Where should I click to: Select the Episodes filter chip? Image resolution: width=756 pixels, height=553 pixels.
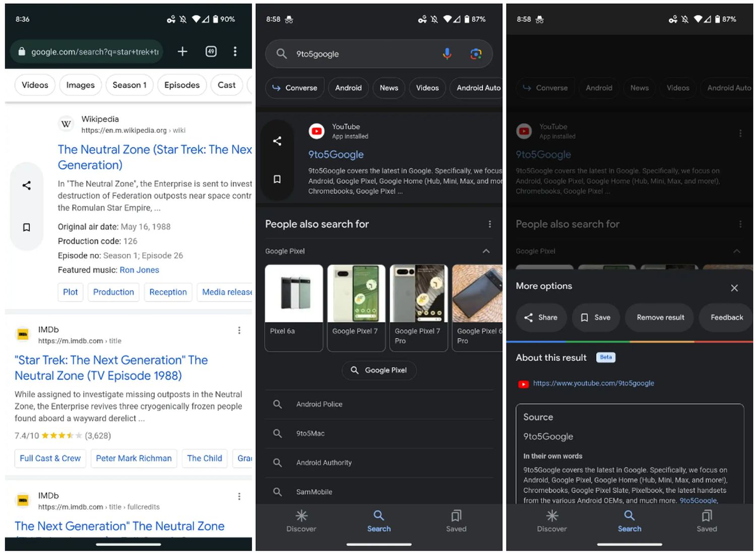(x=181, y=85)
